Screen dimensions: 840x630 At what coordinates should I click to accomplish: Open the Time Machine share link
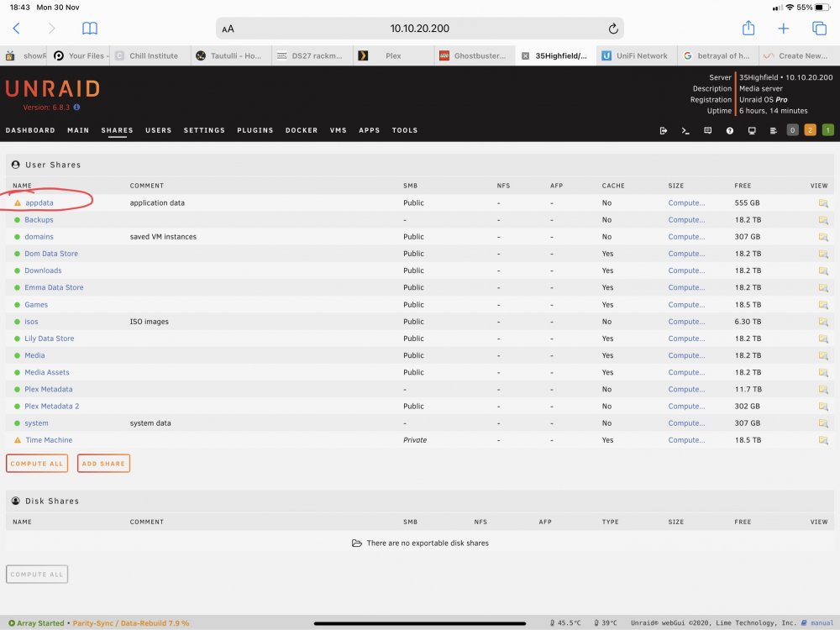pos(49,440)
